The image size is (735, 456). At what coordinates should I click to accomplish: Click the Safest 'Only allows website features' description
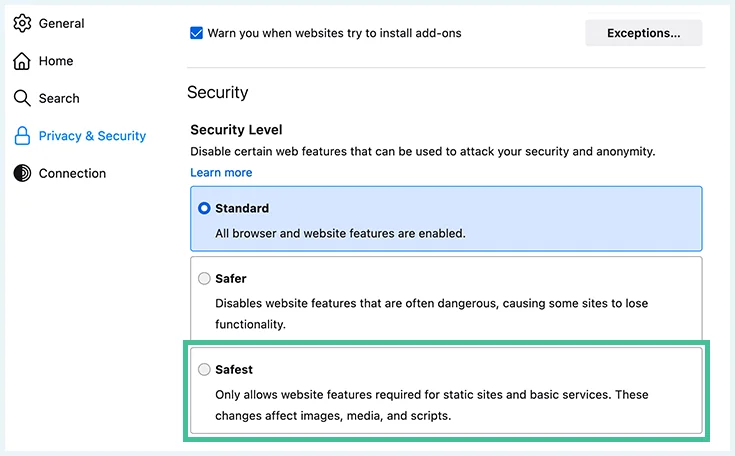(432, 405)
